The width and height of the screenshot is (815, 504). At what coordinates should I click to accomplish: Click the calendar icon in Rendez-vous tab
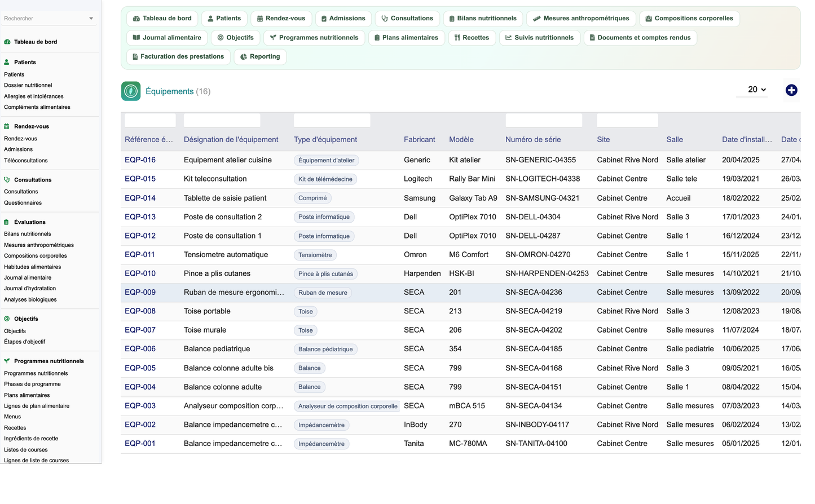[260, 19]
